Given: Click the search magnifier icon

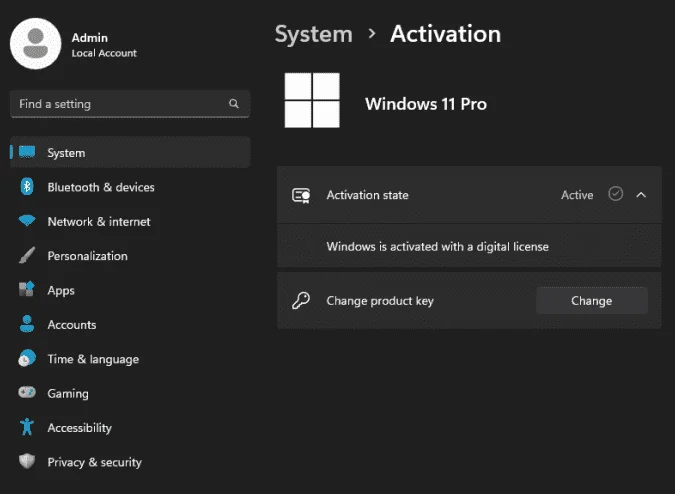Looking at the screenshot, I should pos(234,103).
